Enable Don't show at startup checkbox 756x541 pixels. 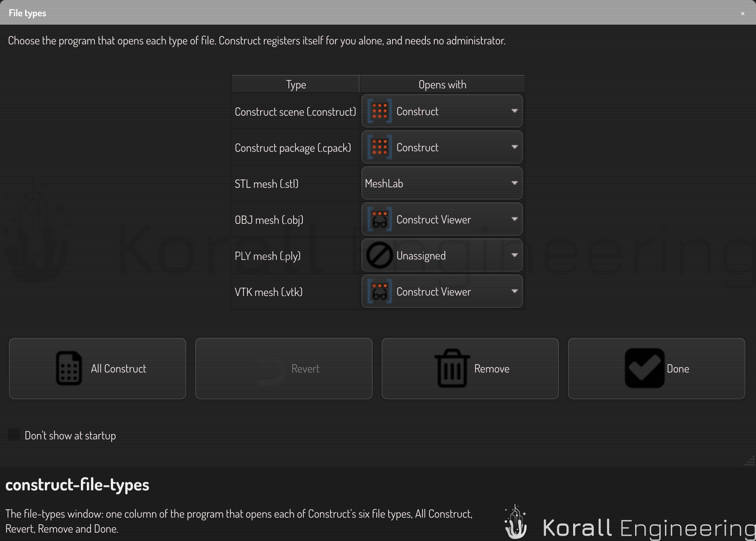(x=14, y=435)
